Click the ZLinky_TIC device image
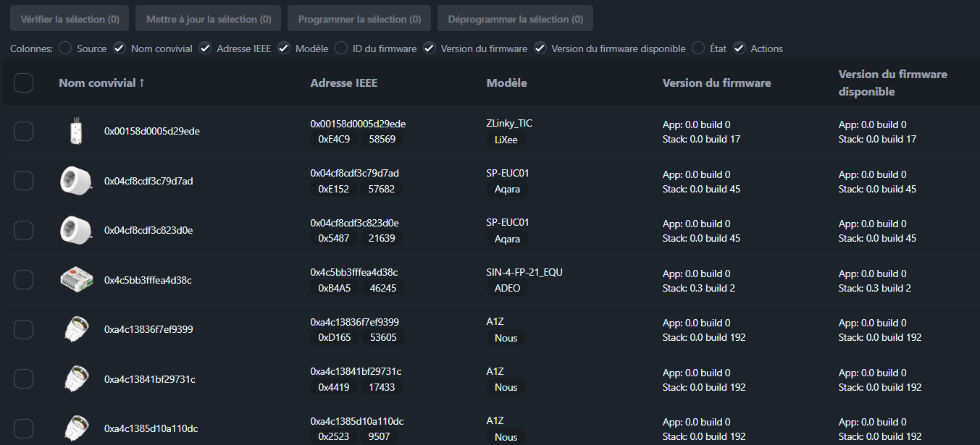The width and height of the screenshot is (980, 445). (x=75, y=131)
